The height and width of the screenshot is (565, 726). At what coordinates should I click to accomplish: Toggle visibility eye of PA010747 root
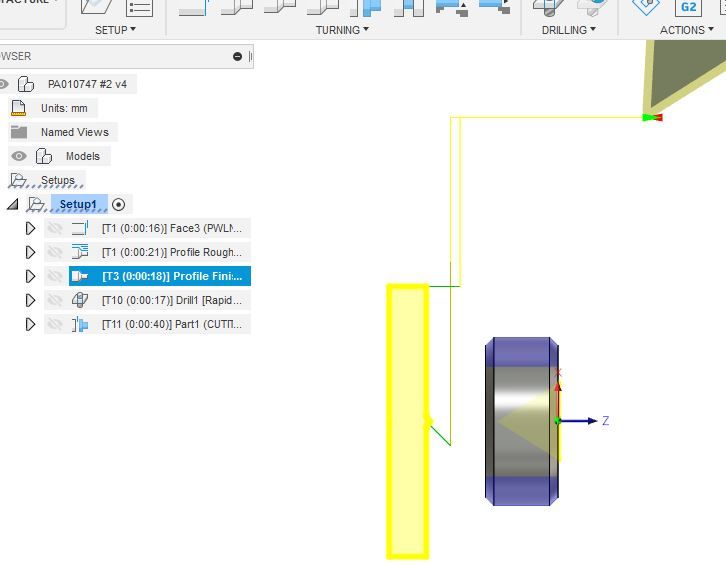pos(3,84)
